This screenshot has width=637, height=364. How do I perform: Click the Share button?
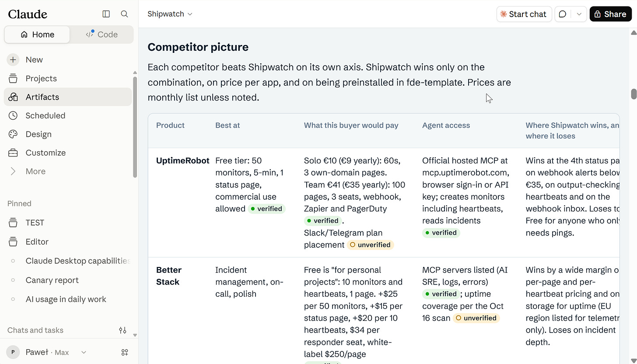[610, 14]
